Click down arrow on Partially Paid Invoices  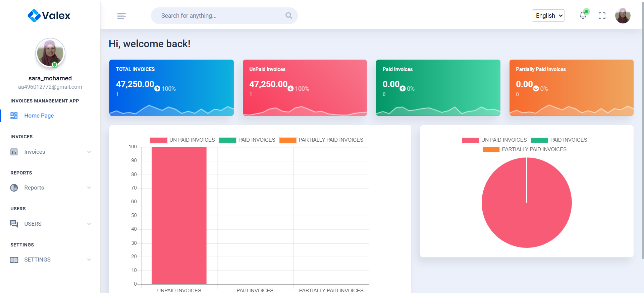[536, 88]
